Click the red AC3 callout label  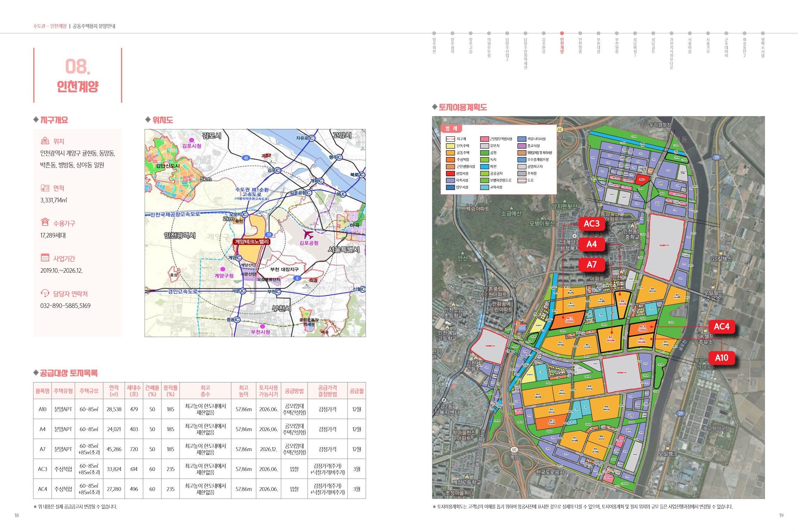(591, 224)
